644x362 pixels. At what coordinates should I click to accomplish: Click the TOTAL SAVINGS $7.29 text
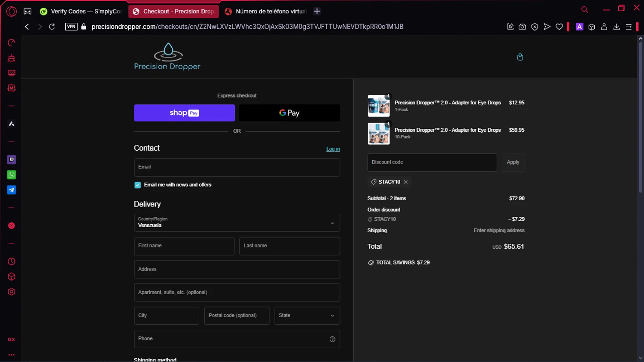[x=403, y=263]
